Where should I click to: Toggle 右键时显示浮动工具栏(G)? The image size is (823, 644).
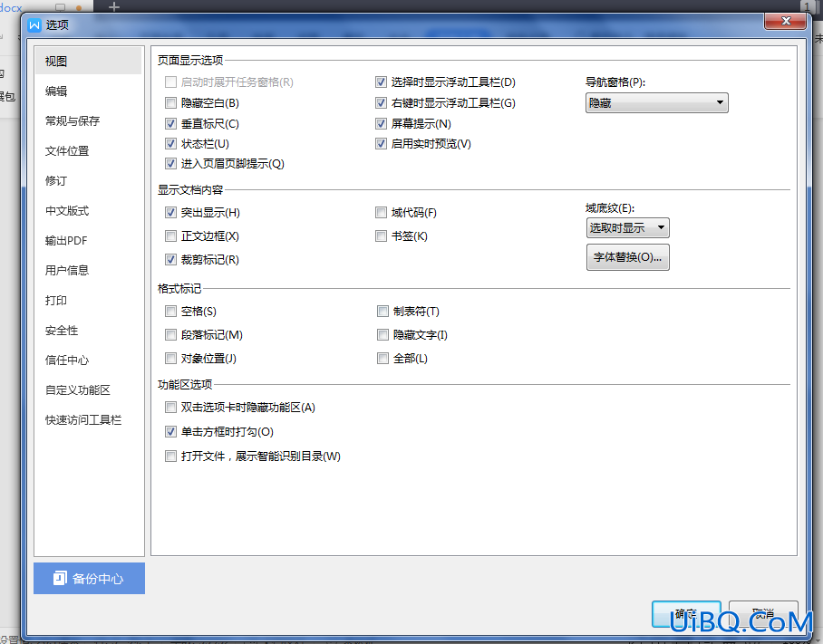pyautogui.click(x=381, y=102)
